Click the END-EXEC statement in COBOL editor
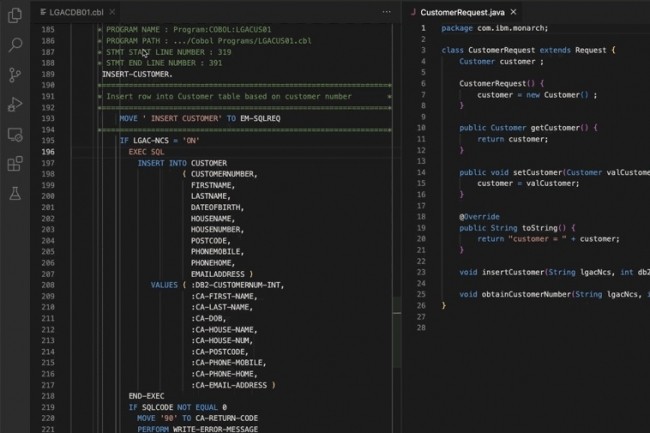The width and height of the screenshot is (650, 433). coord(147,396)
